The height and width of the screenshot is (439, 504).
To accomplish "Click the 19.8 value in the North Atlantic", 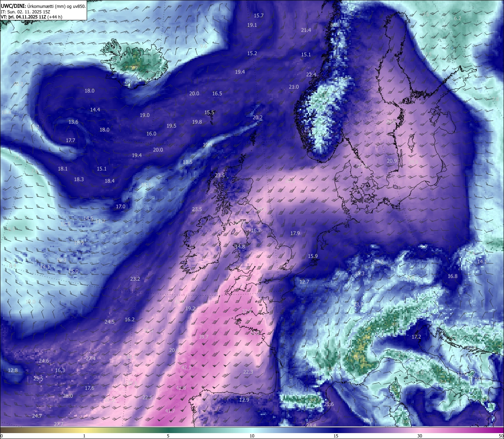I will coord(197,122).
